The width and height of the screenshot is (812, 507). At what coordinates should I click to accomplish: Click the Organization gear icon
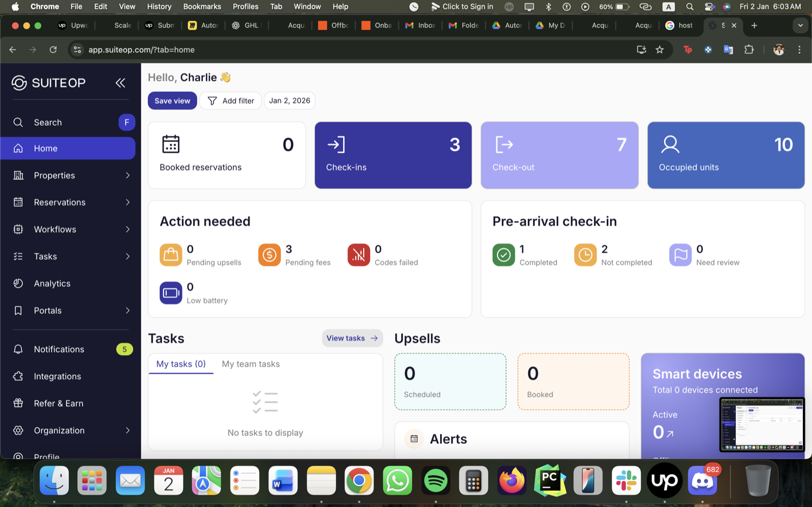pos(18,431)
